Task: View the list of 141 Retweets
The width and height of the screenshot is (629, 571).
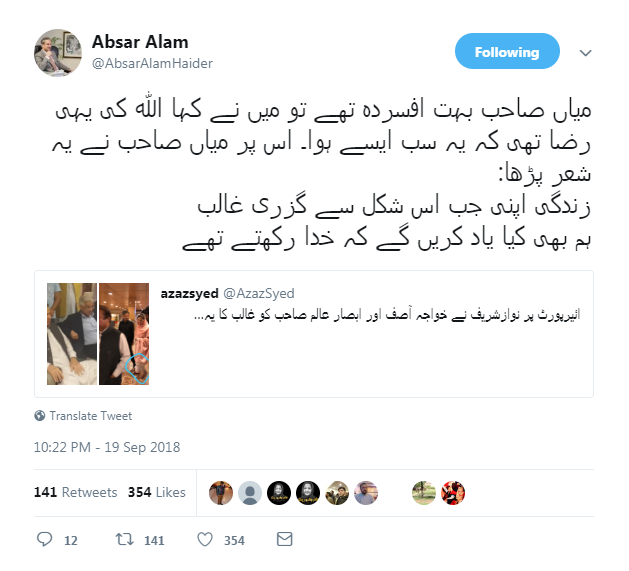Action: [75, 492]
